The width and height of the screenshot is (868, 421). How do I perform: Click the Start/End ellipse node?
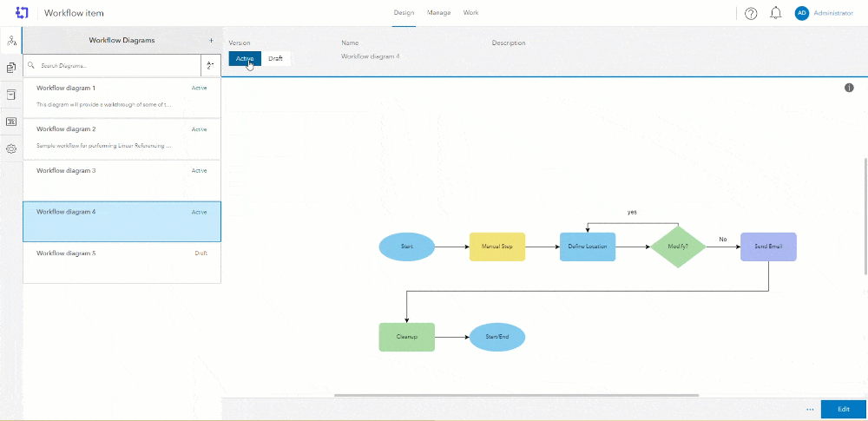[x=497, y=337]
